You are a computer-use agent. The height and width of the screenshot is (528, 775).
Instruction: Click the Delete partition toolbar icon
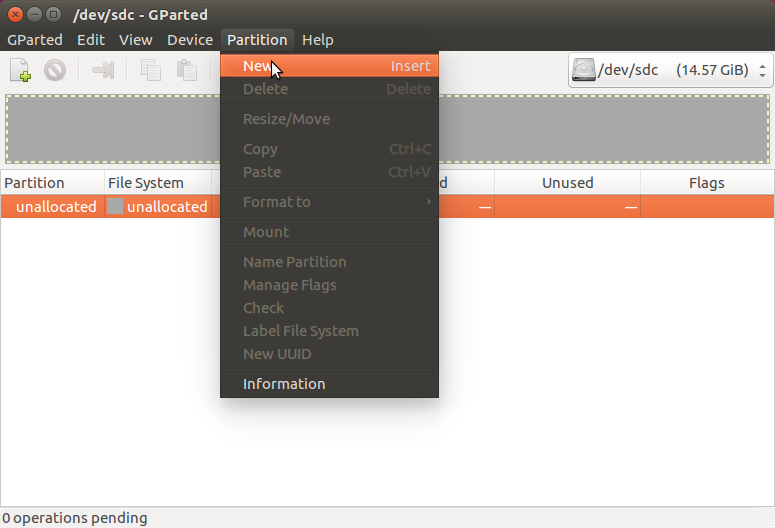(55, 70)
